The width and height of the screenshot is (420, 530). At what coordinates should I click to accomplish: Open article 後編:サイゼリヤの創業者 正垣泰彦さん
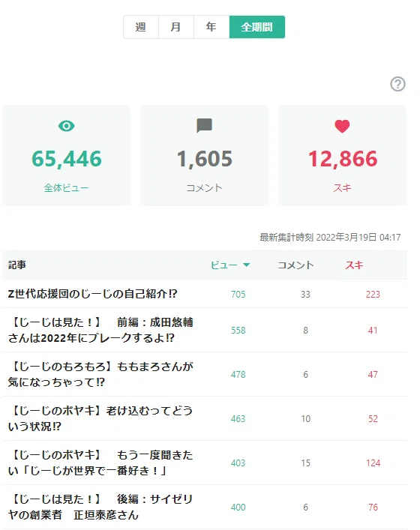[100, 507]
